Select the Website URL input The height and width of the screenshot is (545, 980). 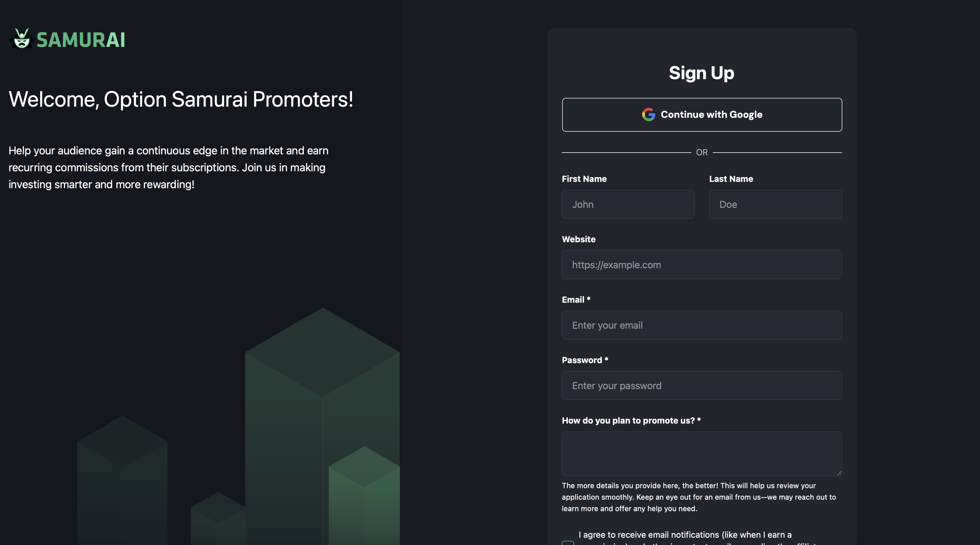click(702, 265)
